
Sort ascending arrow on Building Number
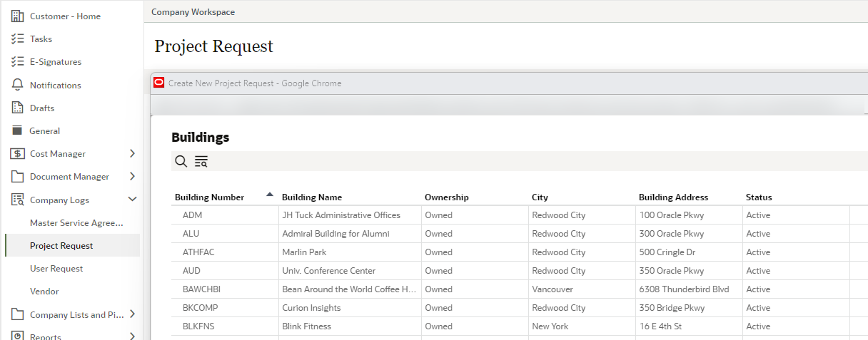coord(269,194)
